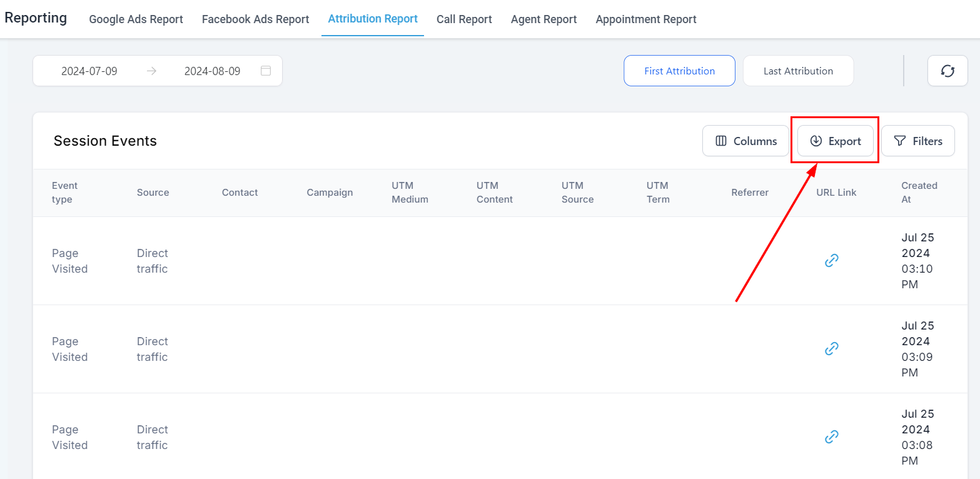Viewport: 980px width, 479px height.
Task: Open the Columns selector
Action: 745,141
